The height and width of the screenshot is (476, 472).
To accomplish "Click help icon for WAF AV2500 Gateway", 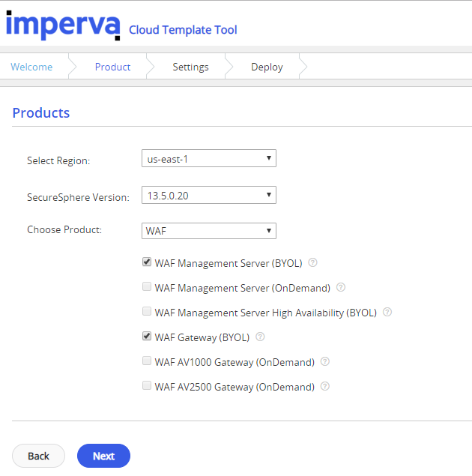I will (x=325, y=386).
